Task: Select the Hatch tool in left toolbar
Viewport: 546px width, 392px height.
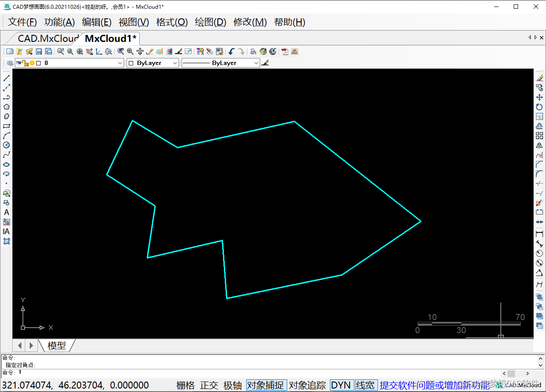Action: (x=7, y=241)
